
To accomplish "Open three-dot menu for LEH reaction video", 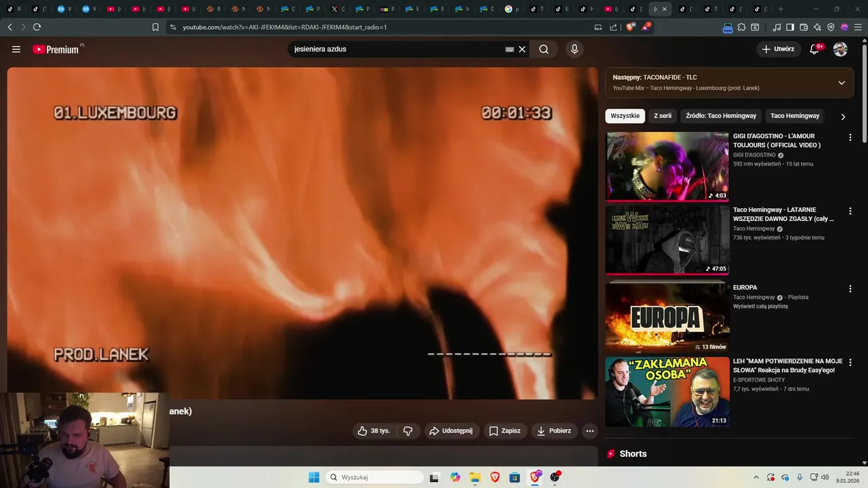I will point(850,363).
